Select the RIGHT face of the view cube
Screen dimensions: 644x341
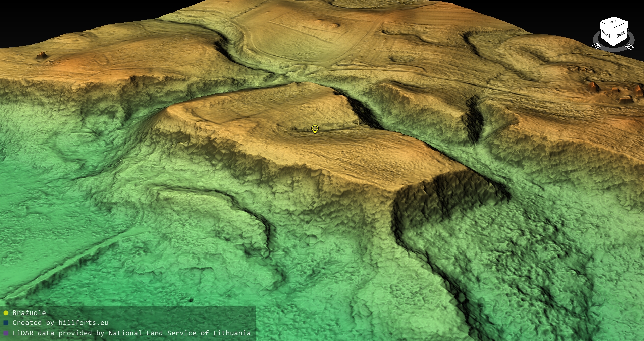[x=606, y=33]
